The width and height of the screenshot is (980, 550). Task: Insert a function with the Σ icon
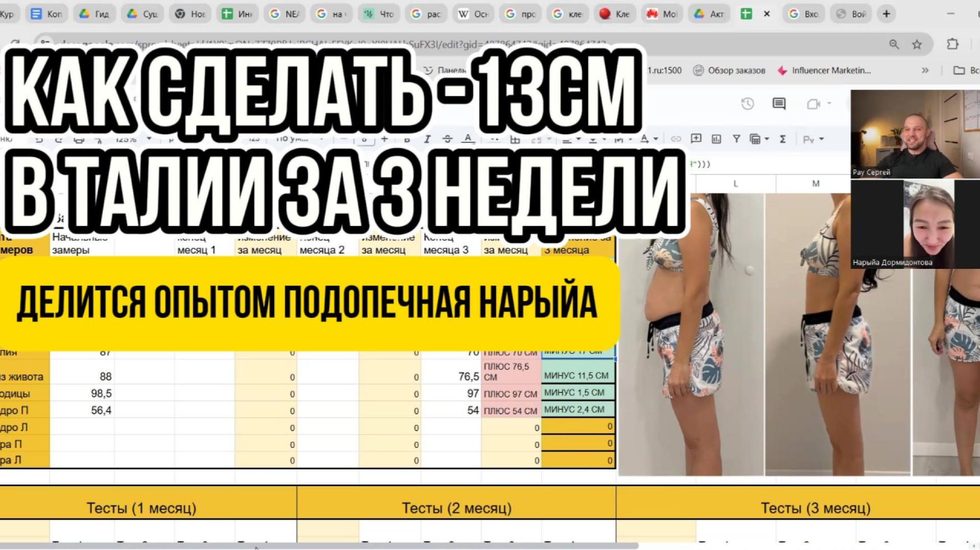(x=783, y=139)
